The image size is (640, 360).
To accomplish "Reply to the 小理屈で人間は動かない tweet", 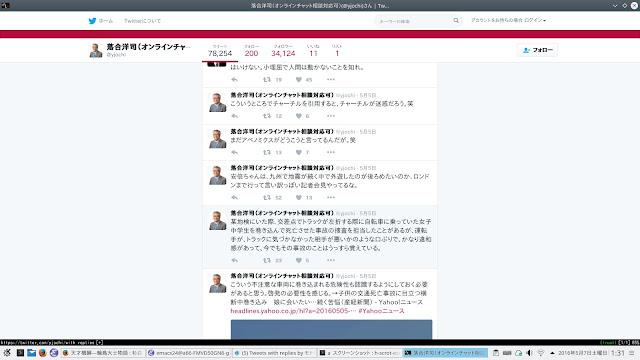I will click(x=234, y=80).
